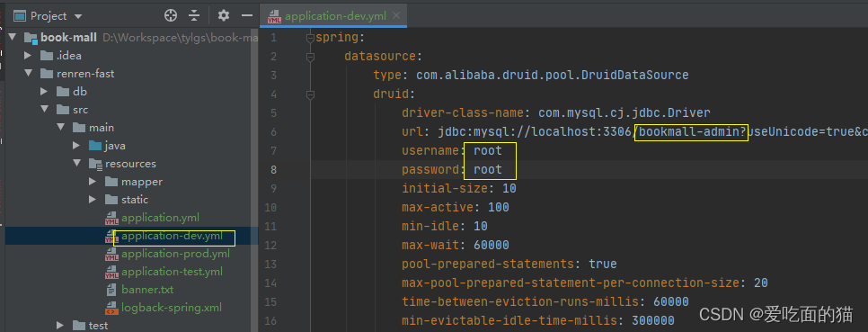
Task: Collapse the main folder
Action: click(x=60, y=128)
